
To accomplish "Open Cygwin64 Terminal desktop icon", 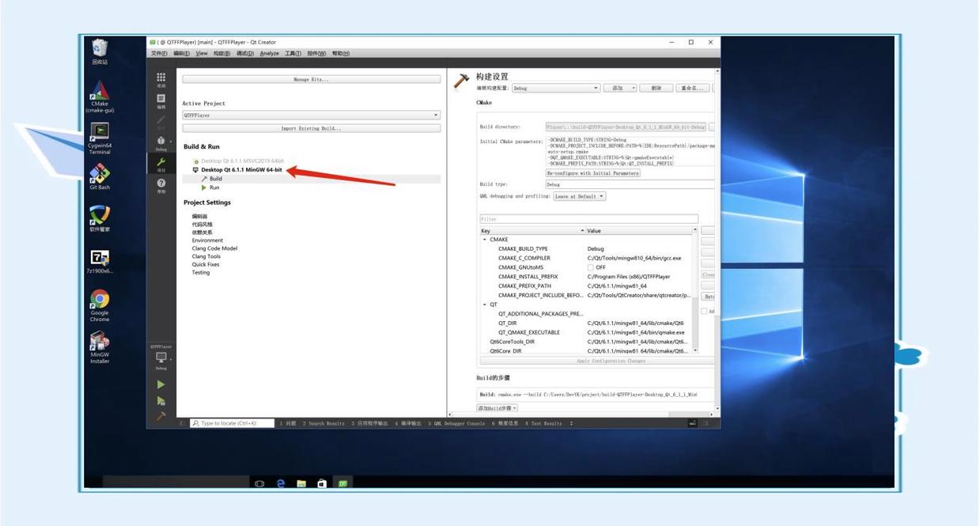I will click(100, 138).
